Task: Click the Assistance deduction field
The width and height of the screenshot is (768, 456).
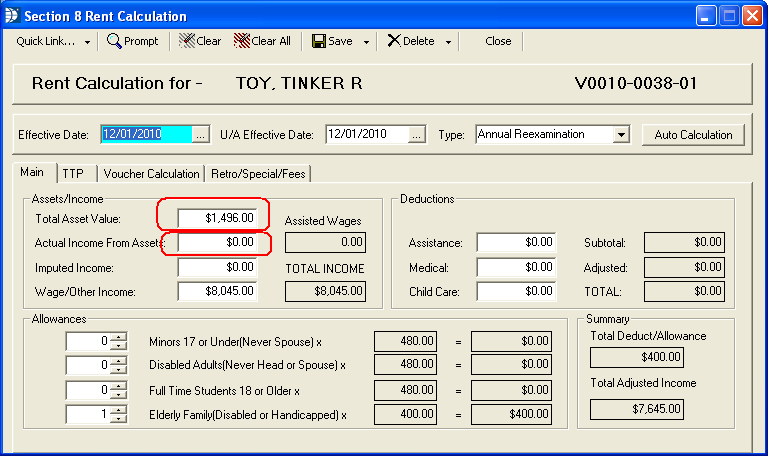Action: [516, 242]
